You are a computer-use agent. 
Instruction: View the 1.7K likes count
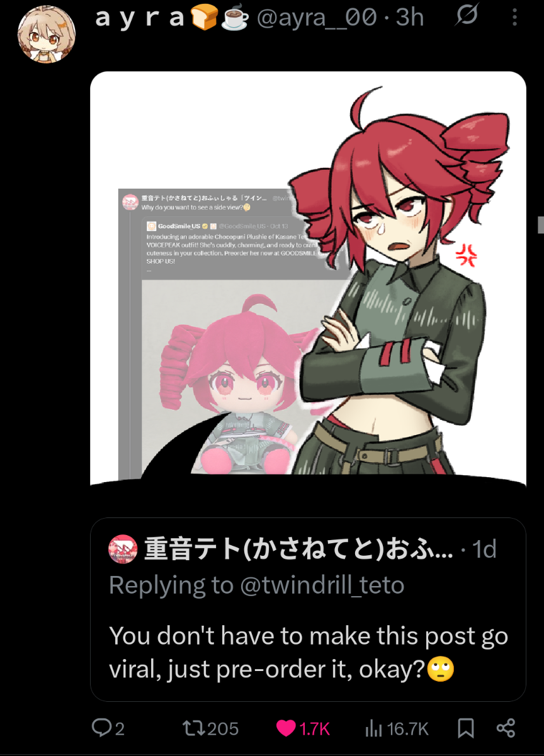[x=315, y=729]
